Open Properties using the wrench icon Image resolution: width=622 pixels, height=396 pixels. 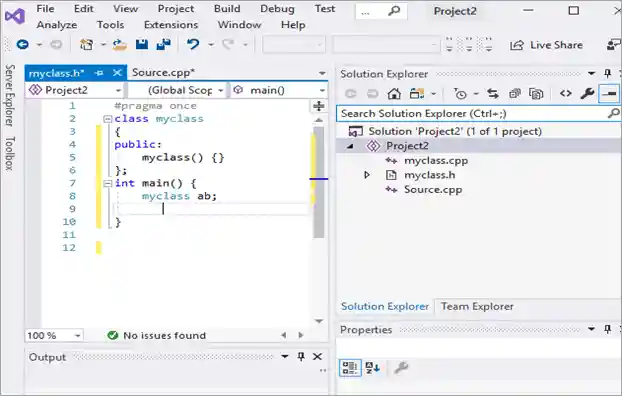click(587, 94)
